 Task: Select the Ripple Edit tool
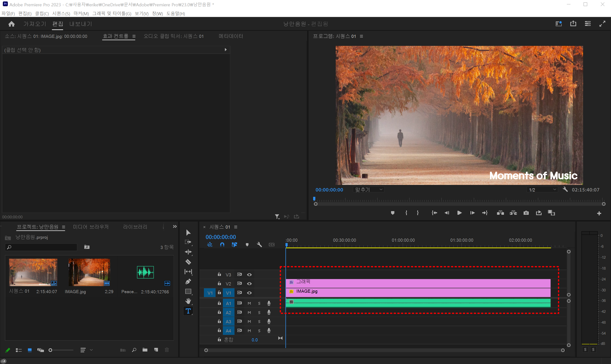(188, 252)
